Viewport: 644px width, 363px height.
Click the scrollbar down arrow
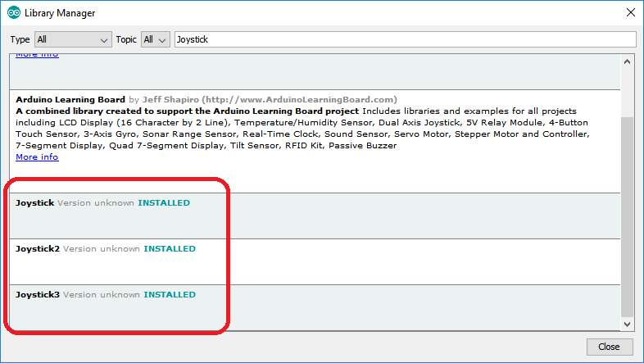(x=627, y=324)
